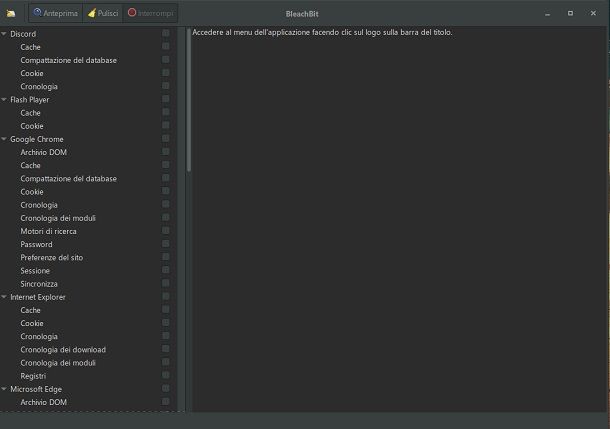Image resolution: width=610 pixels, height=429 pixels.
Task: Select Cookie under Flash Player
Action: 32,126
